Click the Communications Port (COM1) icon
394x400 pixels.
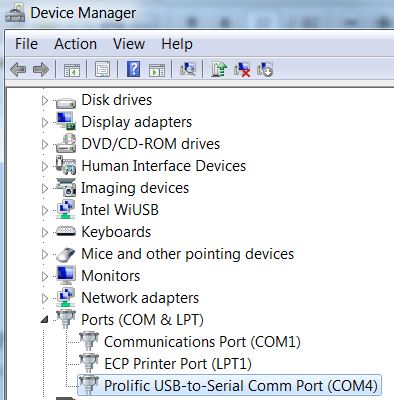point(89,341)
